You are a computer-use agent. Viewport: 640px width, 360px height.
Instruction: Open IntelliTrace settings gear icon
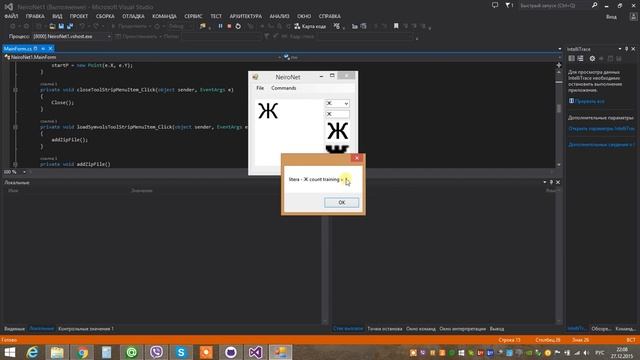pos(592,59)
